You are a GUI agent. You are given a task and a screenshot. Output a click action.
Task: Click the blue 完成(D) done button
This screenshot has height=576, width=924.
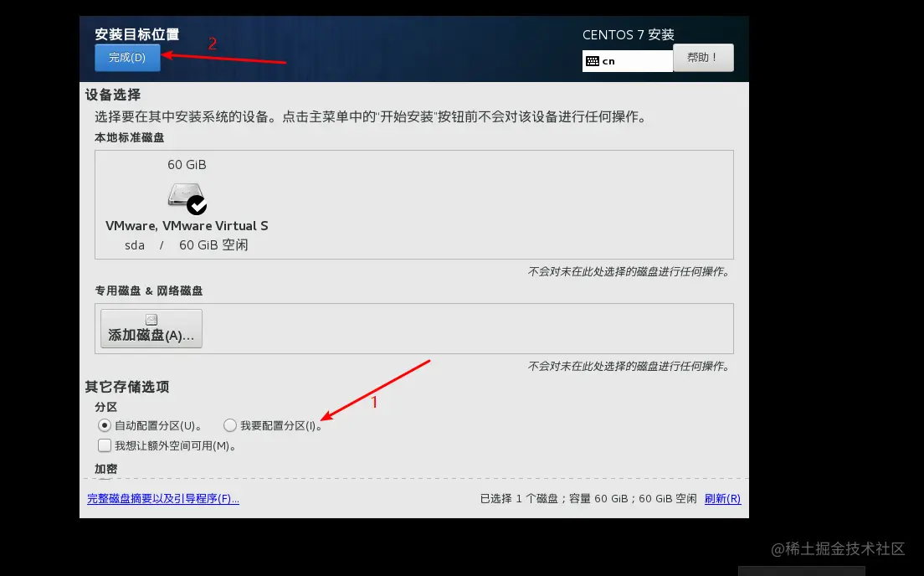tap(127, 58)
